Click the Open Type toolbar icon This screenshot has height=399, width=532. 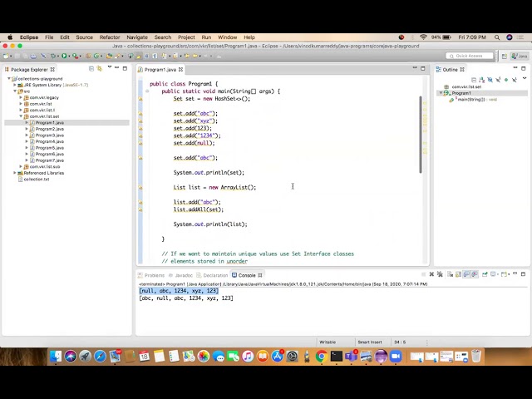pos(109,56)
